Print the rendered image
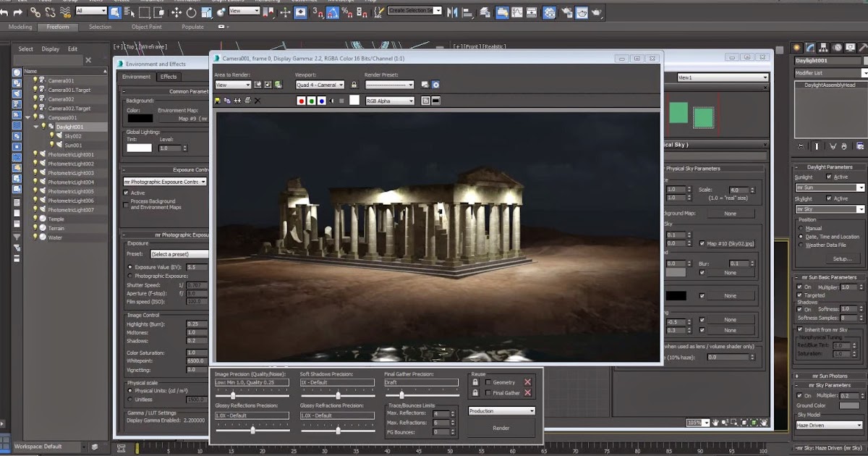 [x=247, y=101]
